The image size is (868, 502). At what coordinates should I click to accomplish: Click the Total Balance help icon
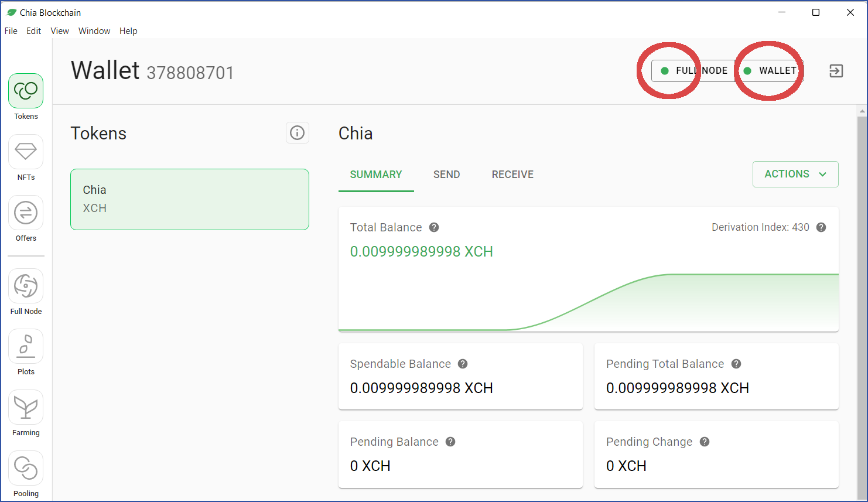tap(434, 227)
